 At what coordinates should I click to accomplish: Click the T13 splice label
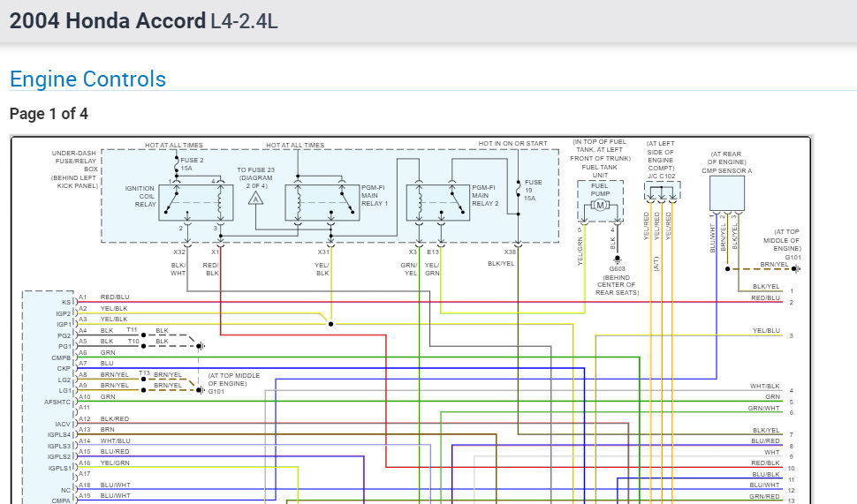(x=144, y=373)
